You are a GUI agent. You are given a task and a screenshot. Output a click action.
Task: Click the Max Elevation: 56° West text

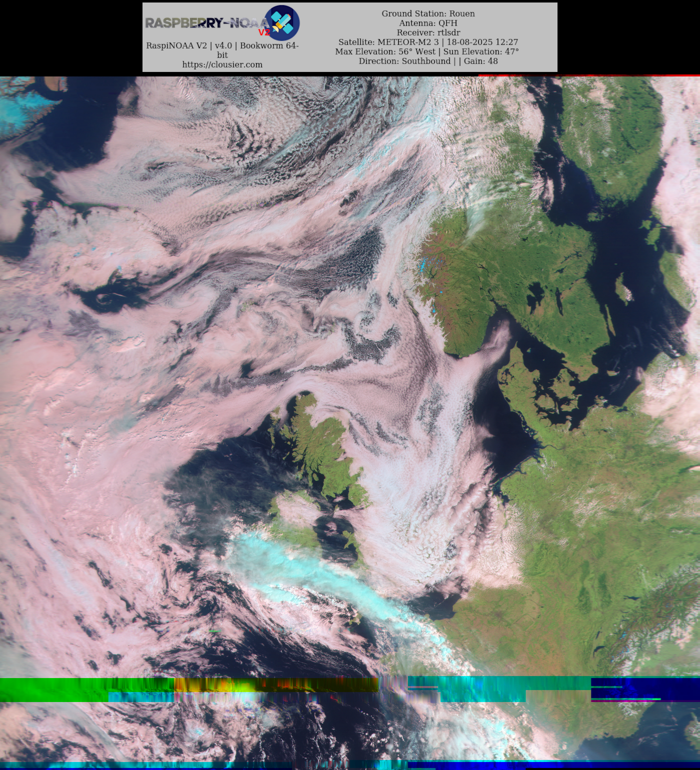pyautogui.click(x=386, y=51)
